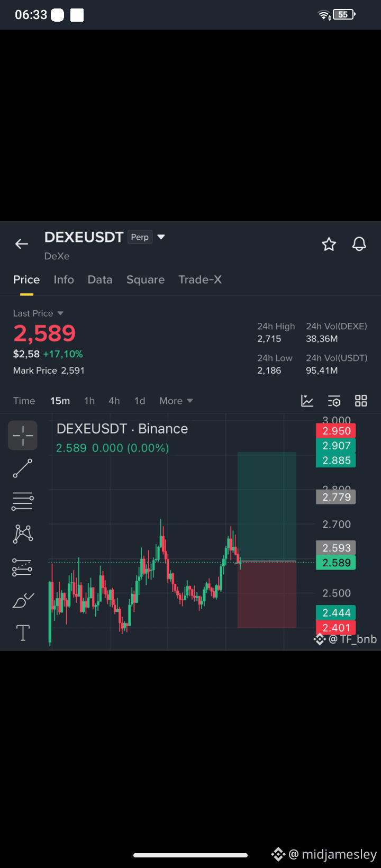Tap the Perp contract label
Viewport: 381px width, 868px height.
click(140, 237)
